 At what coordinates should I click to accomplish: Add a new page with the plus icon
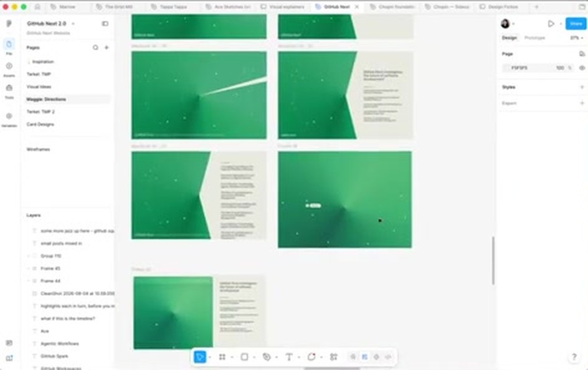point(107,47)
